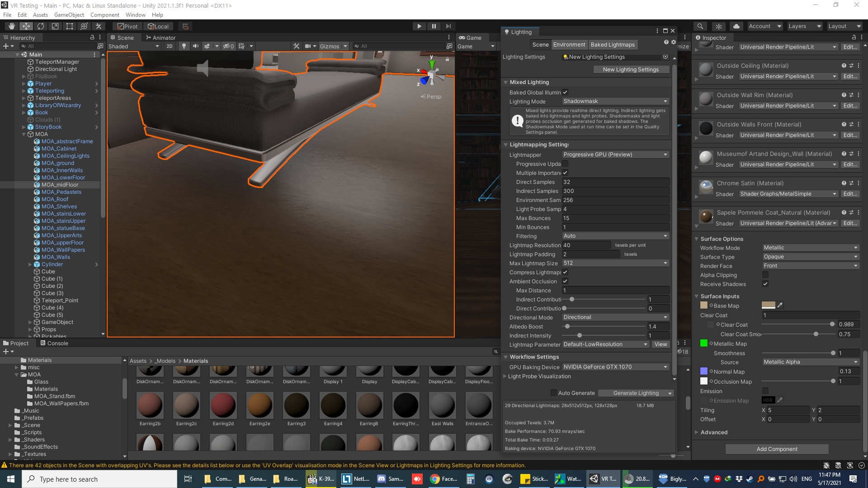Click the Hierarchy add plus button
This screenshot has width=868, height=488.
coord(6,46)
